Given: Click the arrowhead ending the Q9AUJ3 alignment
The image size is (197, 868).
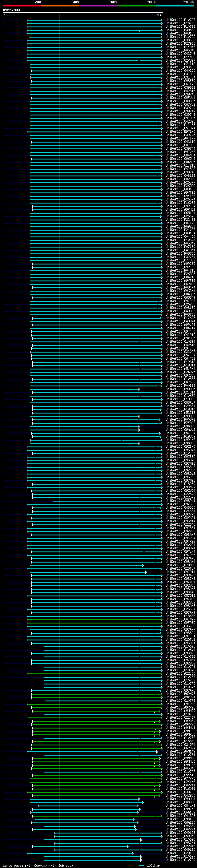Looking at the screenshot, I should 139,426.
